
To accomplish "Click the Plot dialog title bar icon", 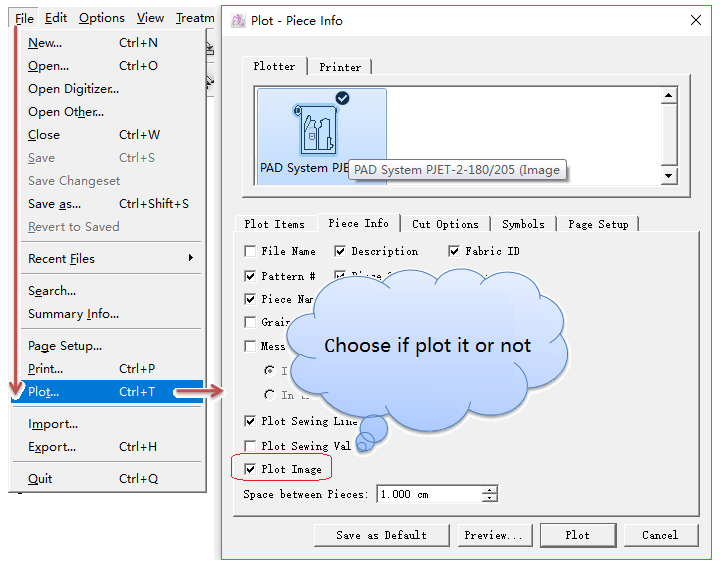I will tap(237, 20).
